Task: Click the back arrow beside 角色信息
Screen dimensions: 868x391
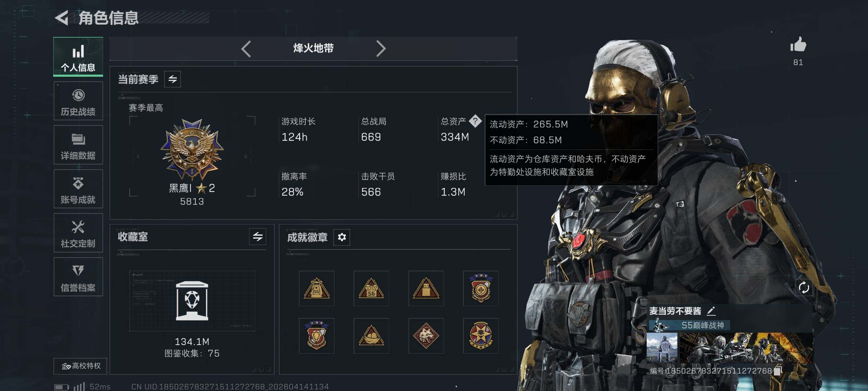Action: (x=62, y=18)
